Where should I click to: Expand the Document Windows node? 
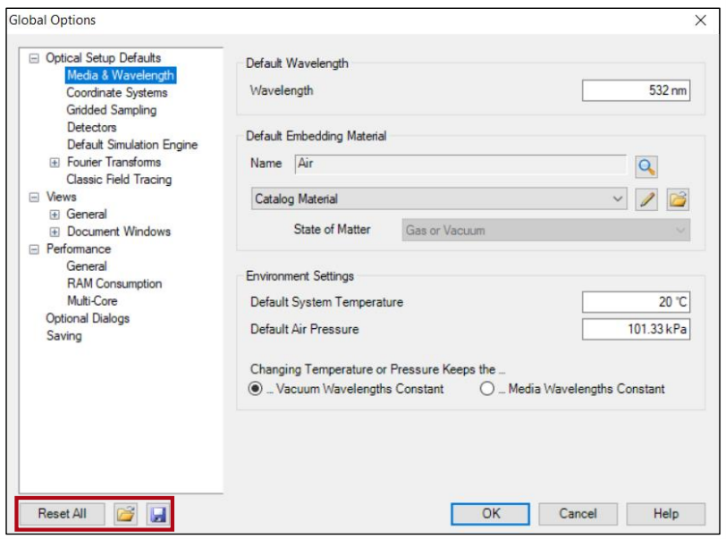coord(55,232)
